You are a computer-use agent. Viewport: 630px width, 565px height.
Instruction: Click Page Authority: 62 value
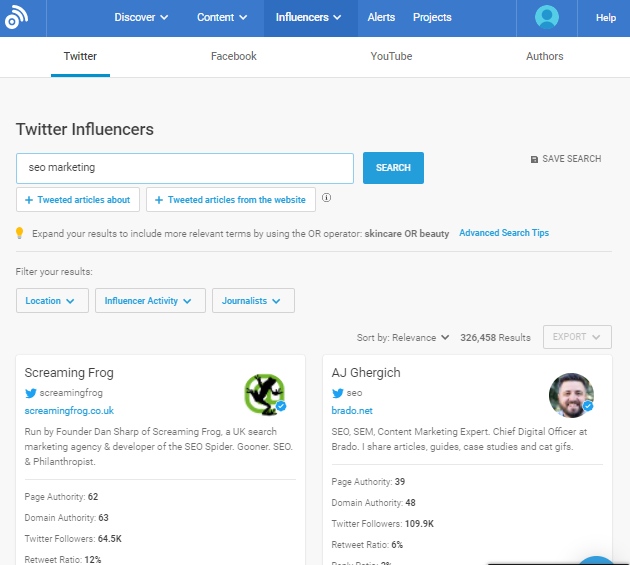coord(93,497)
